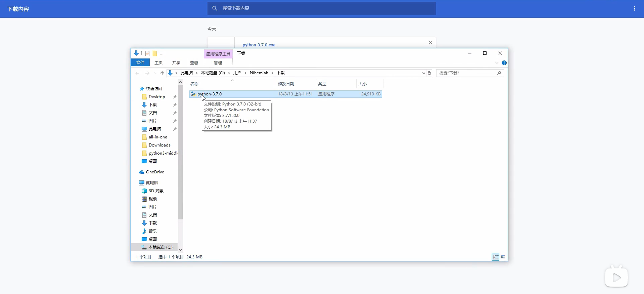Open the Customize Quick Access Toolbar dropdown

point(161,54)
